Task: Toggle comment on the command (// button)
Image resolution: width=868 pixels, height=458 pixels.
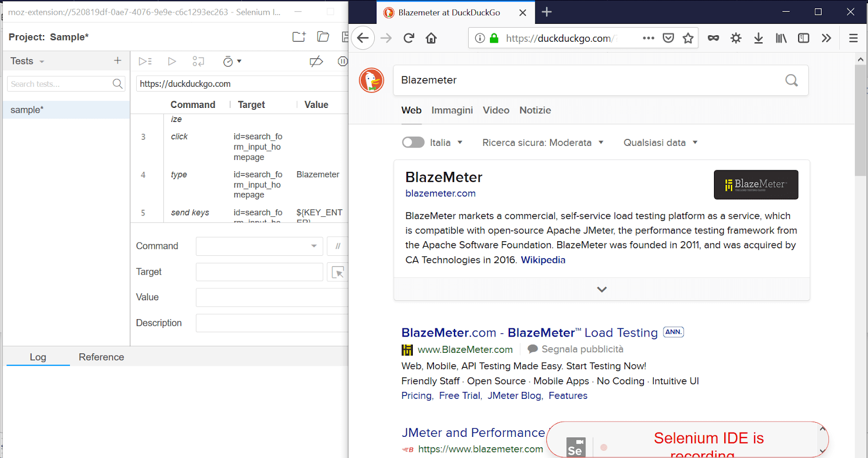Action: (337, 246)
